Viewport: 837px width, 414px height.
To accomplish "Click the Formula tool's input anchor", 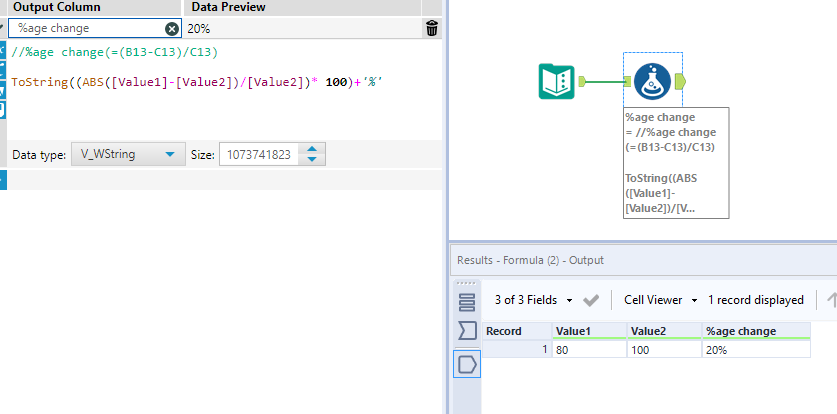I will 628,81.
